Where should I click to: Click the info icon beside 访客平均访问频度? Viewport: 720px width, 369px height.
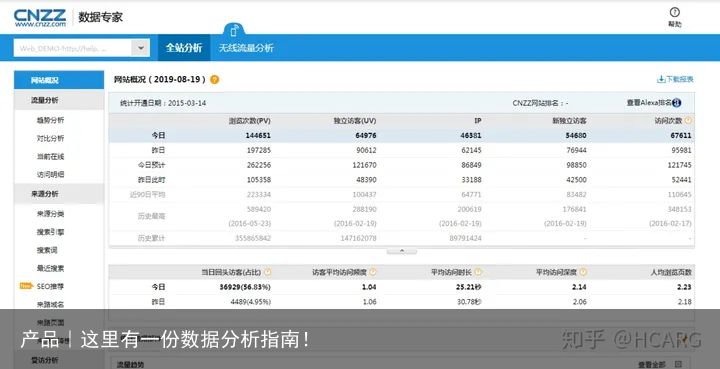tap(372, 272)
